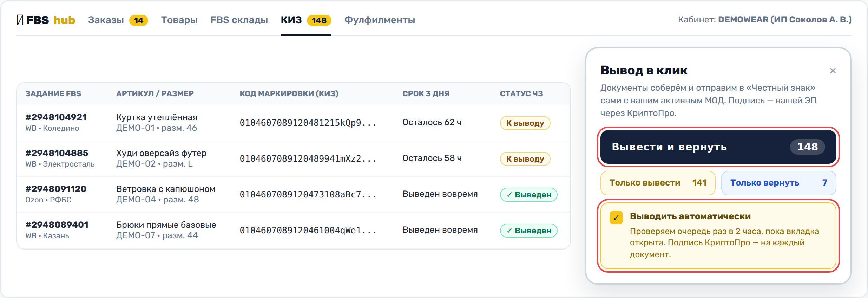Screen dimensions: 868x298
Task: Click the Брюки прямые базовые item name
Action: (x=166, y=225)
